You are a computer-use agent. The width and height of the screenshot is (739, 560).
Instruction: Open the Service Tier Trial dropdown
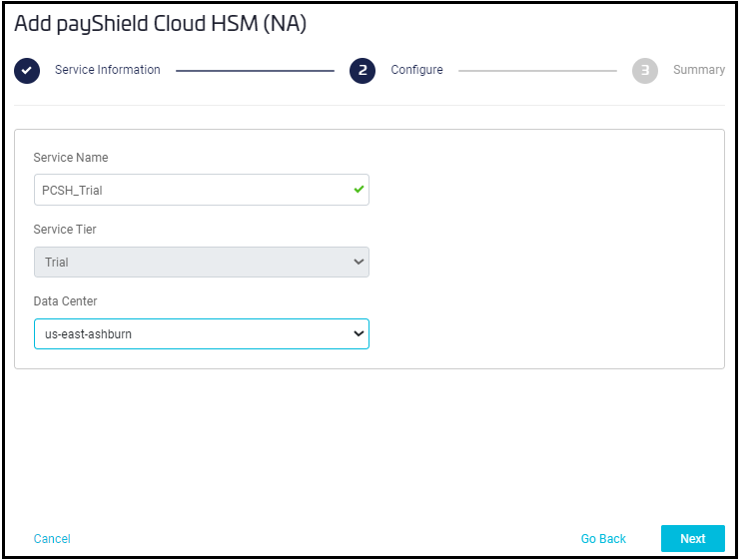coord(200,263)
